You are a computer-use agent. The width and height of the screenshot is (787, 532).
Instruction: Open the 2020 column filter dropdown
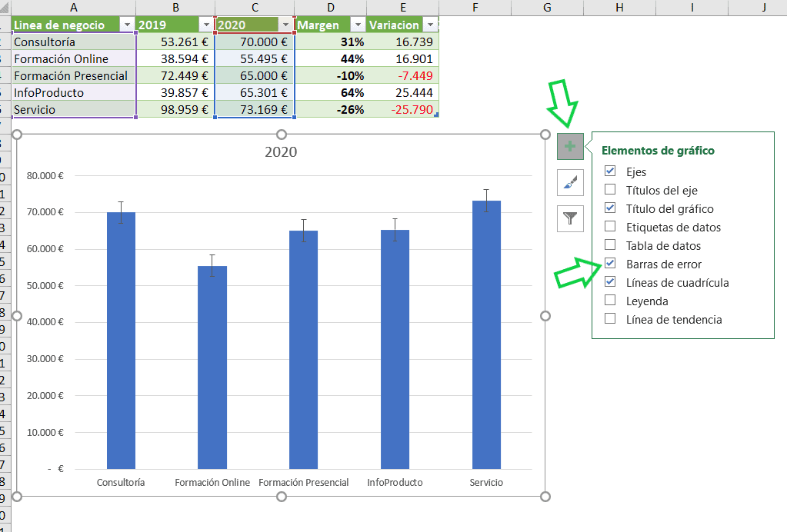click(285, 25)
